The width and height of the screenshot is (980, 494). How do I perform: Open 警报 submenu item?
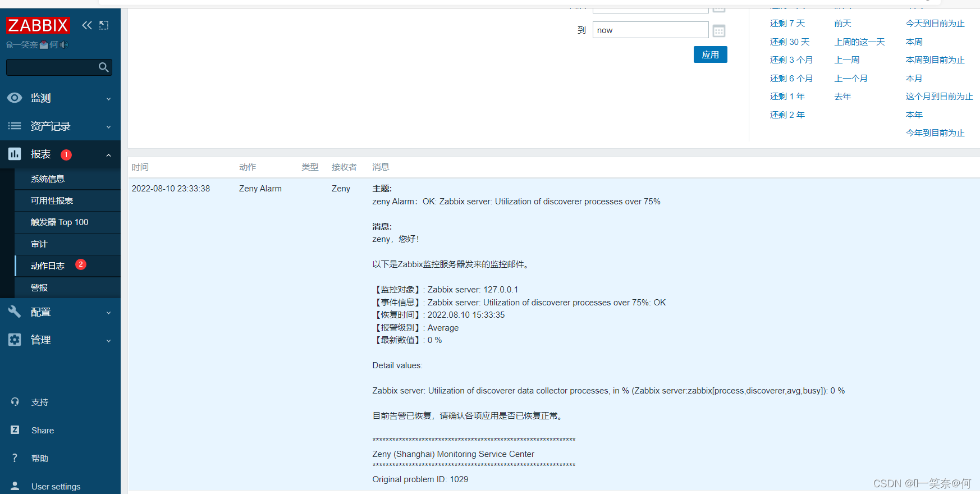coord(67,287)
